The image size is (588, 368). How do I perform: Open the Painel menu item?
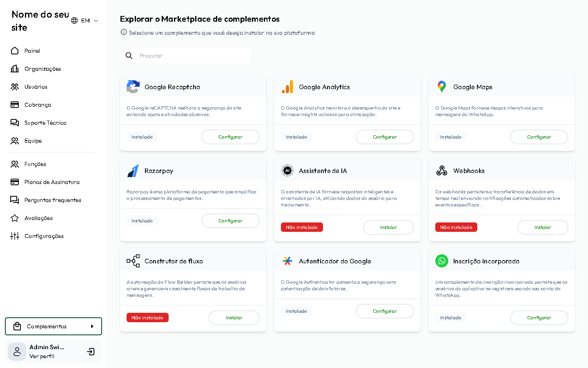[32, 51]
